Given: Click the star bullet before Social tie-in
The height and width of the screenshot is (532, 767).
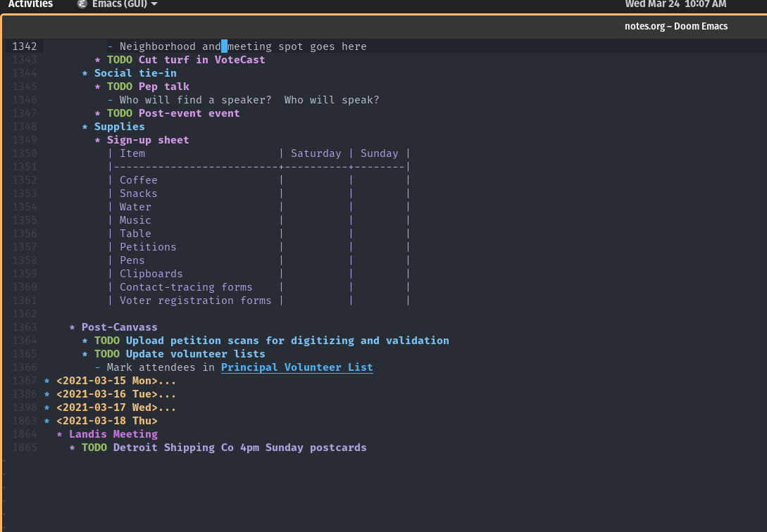Looking at the screenshot, I should [x=85, y=73].
